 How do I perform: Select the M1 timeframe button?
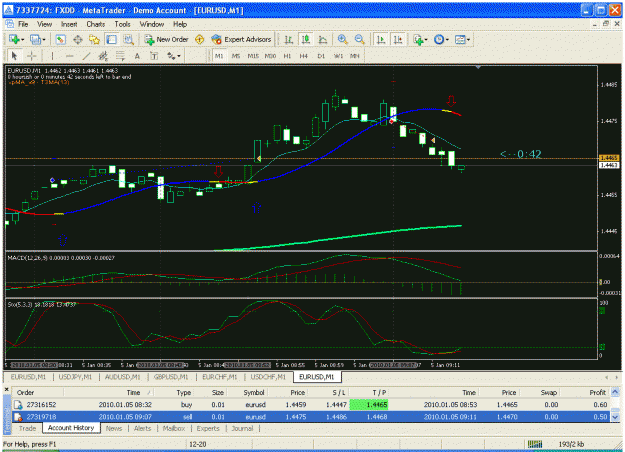pos(219,56)
